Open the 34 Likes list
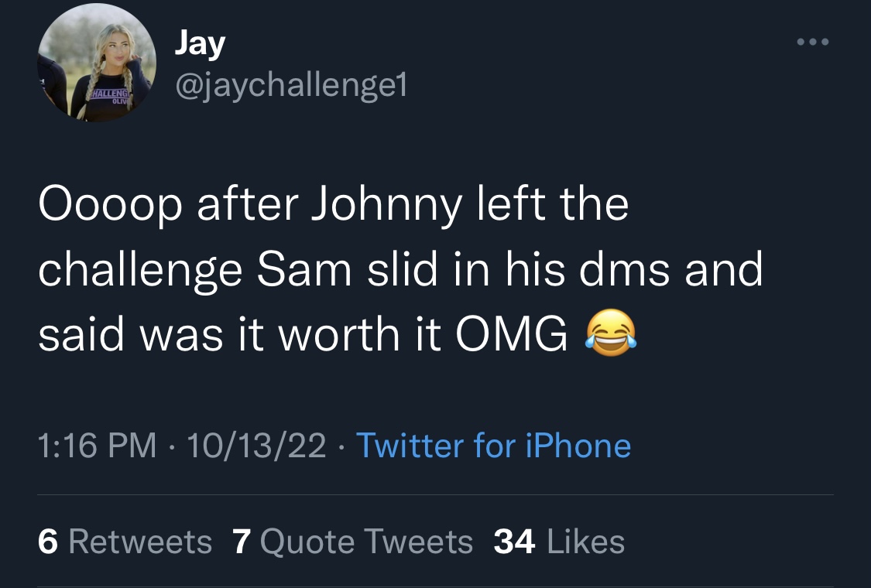 [559, 542]
